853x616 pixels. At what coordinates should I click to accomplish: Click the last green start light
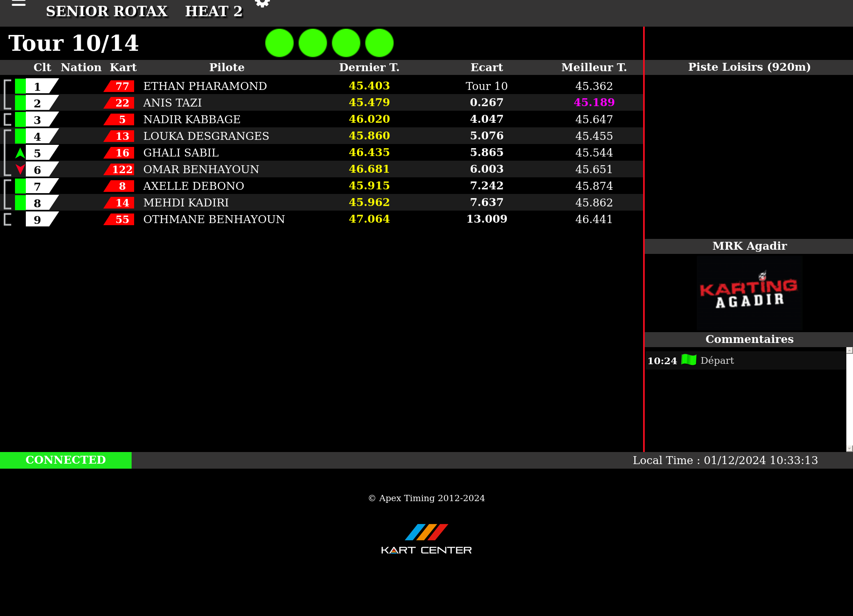point(379,43)
